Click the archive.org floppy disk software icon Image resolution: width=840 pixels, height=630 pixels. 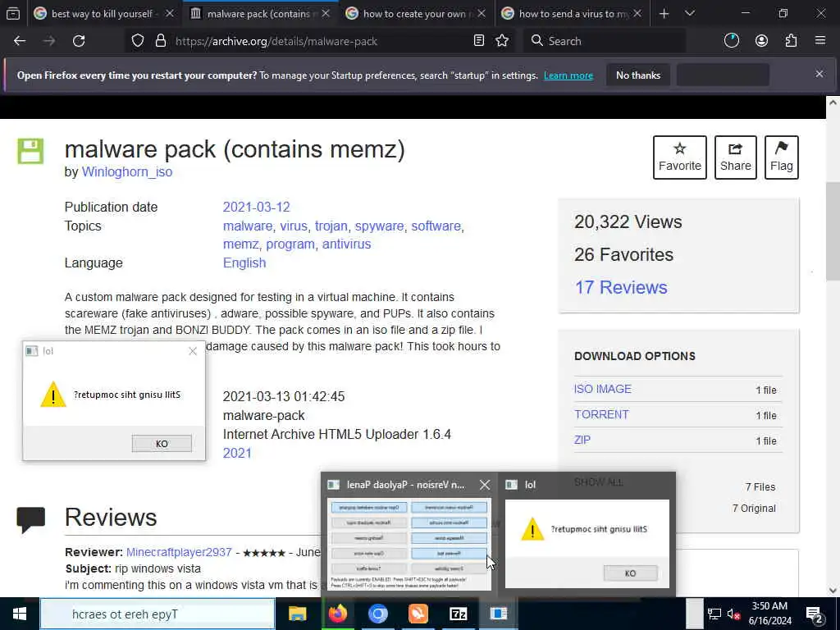point(30,151)
